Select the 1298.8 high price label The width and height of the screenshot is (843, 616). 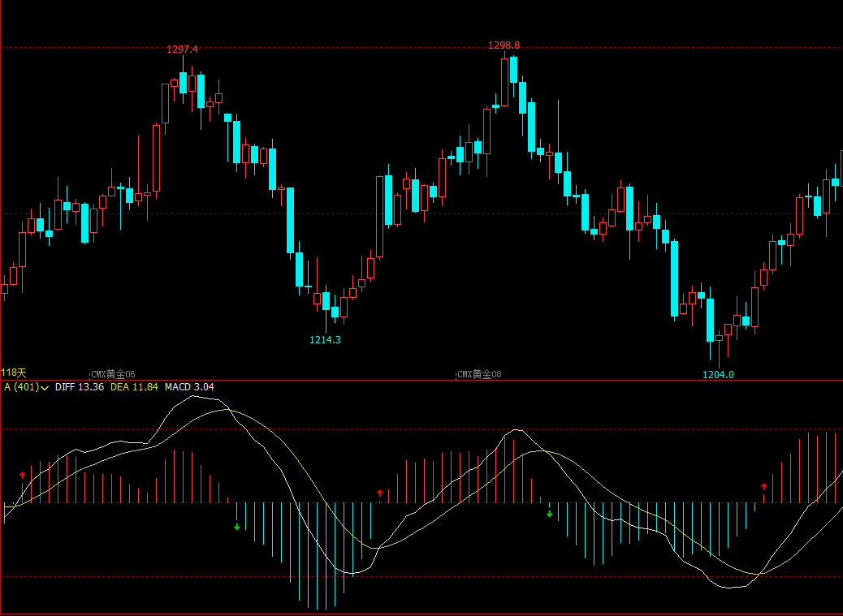point(504,45)
